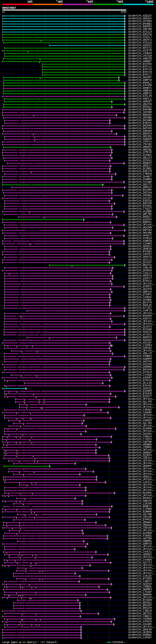Image resolution: width=156 pixels, height=644 pixels.
Task: Click hit label UniRef100_Q2A440
Action: (140, 340)
